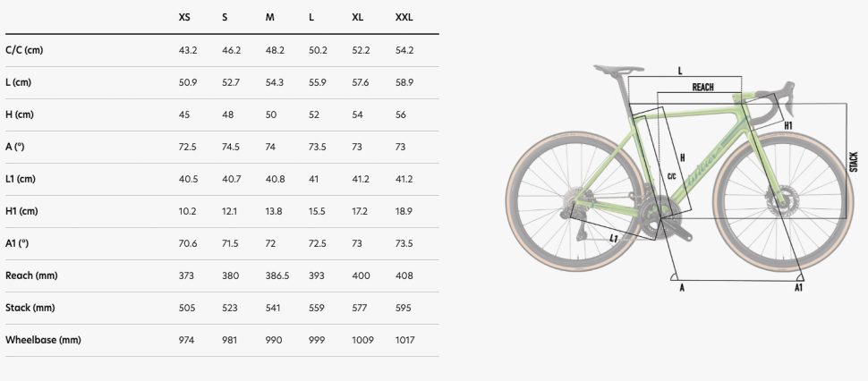Click the bike saddle in the diagram
The image size is (868, 381).
pyautogui.click(x=619, y=68)
